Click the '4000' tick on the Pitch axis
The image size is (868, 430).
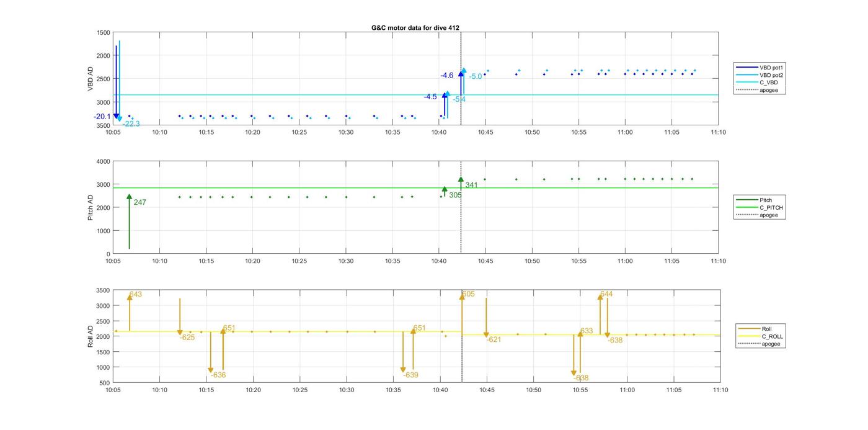(x=103, y=161)
